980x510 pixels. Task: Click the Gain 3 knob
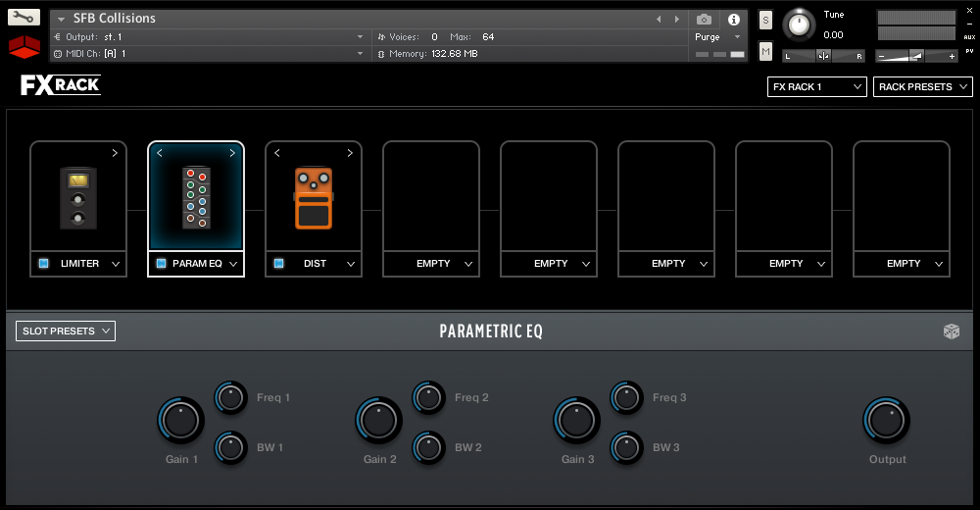click(576, 420)
